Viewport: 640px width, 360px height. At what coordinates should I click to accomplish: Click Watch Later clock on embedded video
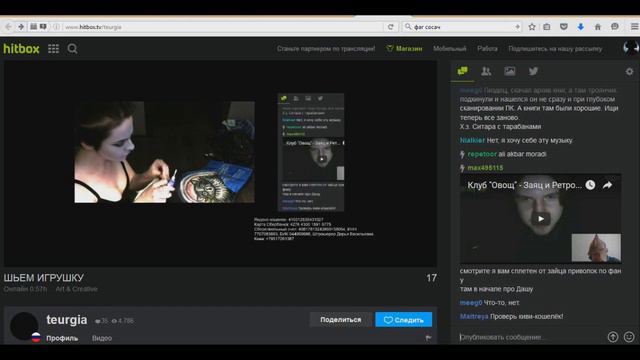[590, 185]
